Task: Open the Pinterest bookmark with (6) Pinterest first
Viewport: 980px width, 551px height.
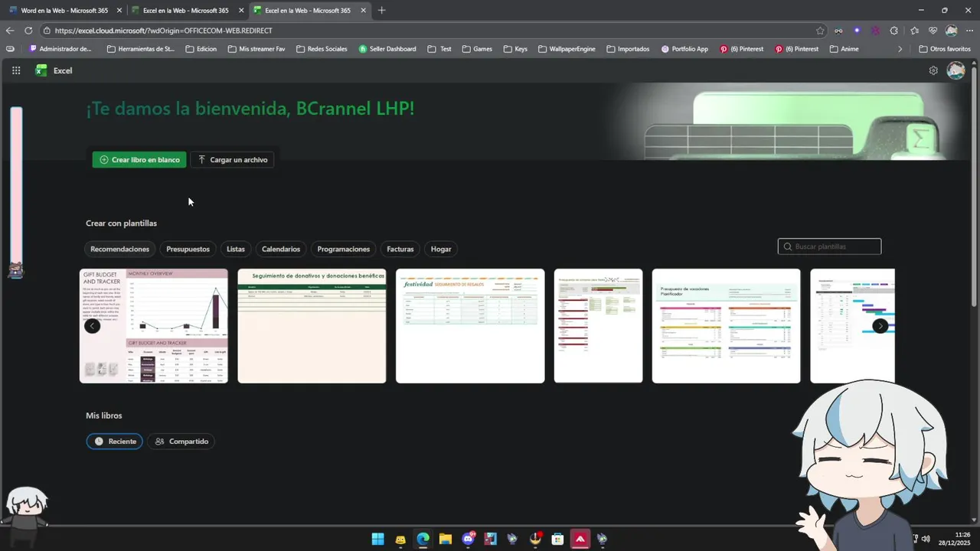Action: click(740, 49)
